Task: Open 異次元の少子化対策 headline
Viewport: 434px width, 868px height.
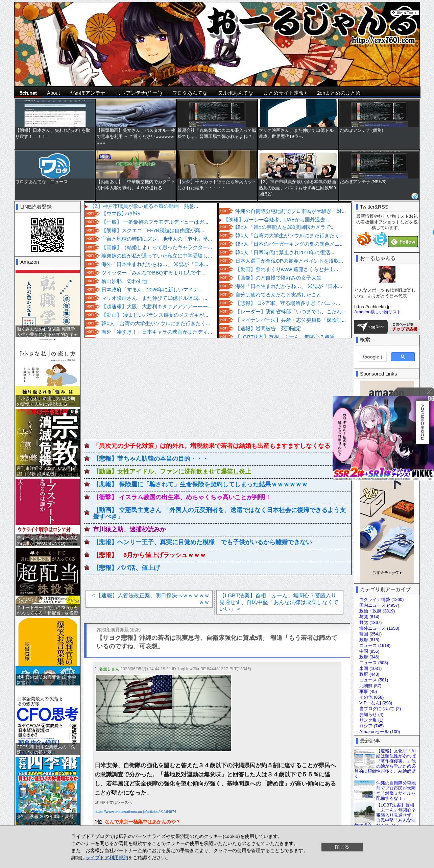Action: pos(212,446)
